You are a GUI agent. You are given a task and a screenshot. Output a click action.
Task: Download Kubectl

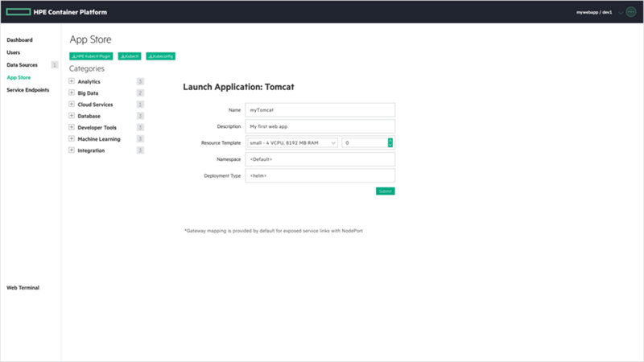130,56
